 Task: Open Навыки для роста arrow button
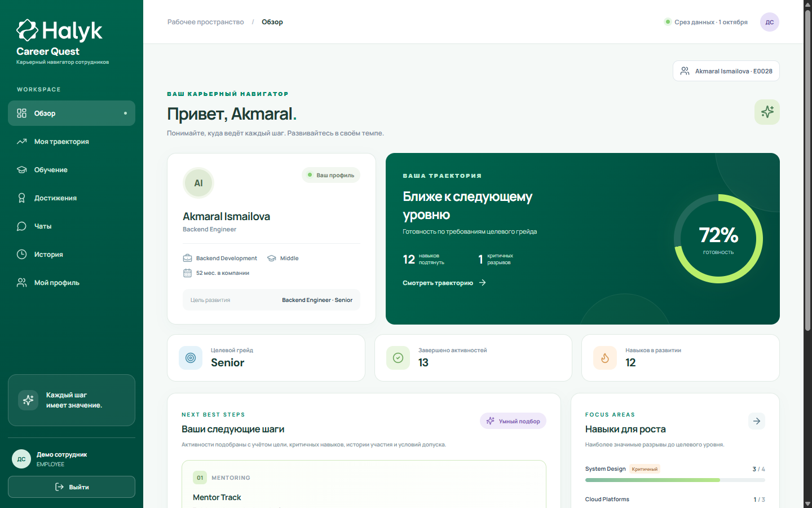click(x=757, y=421)
